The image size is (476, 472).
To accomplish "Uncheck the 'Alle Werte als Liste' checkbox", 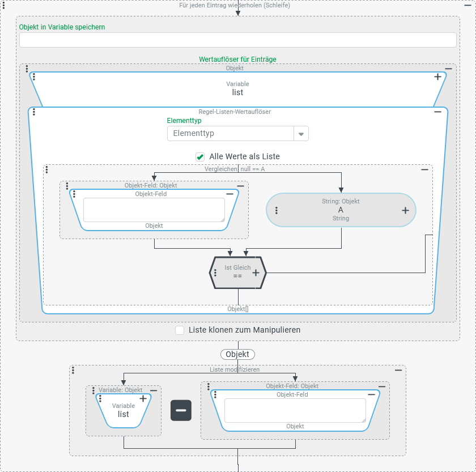I will click(x=200, y=156).
